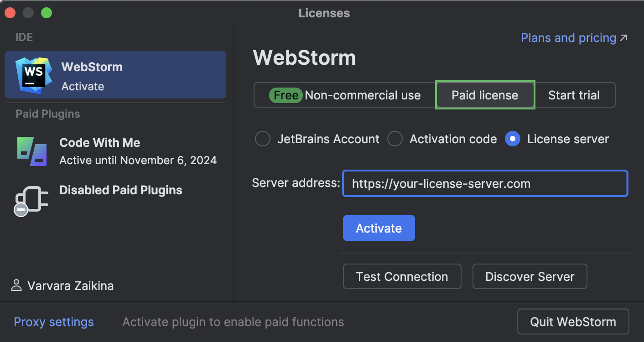Click the Code With Me plugin icon

pos(31,150)
